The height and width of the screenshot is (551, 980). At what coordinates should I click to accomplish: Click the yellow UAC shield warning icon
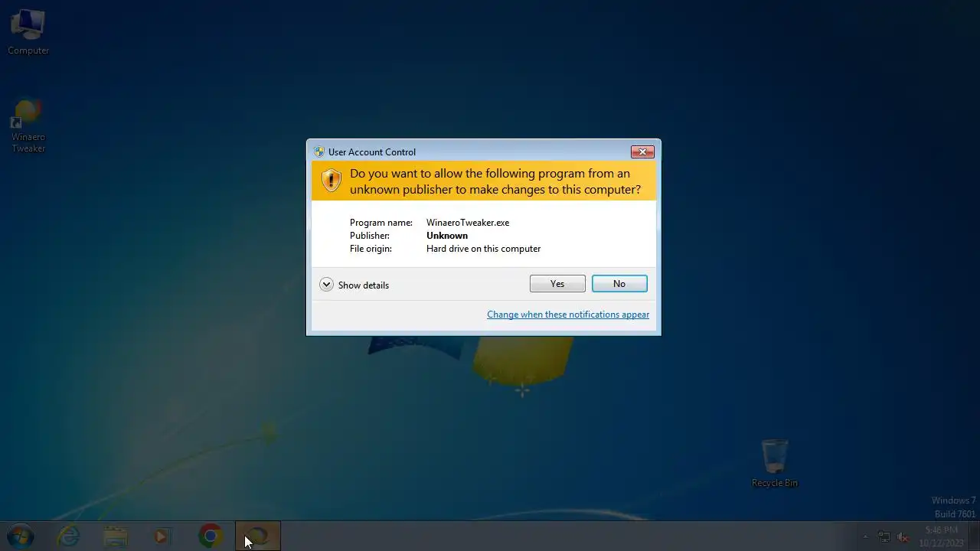point(331,181)
